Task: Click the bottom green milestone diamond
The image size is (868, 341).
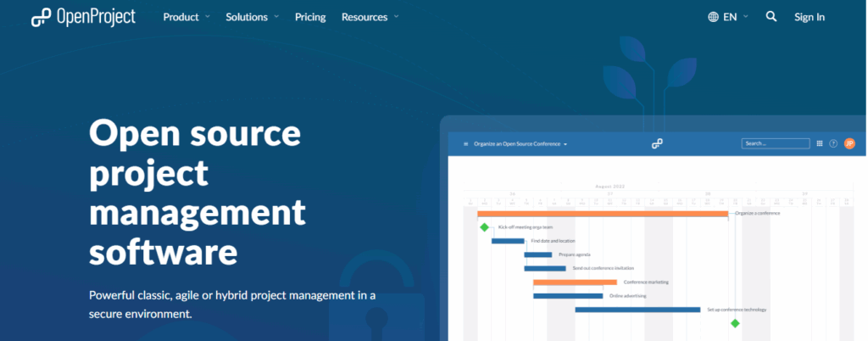Action: click(735, 323)
